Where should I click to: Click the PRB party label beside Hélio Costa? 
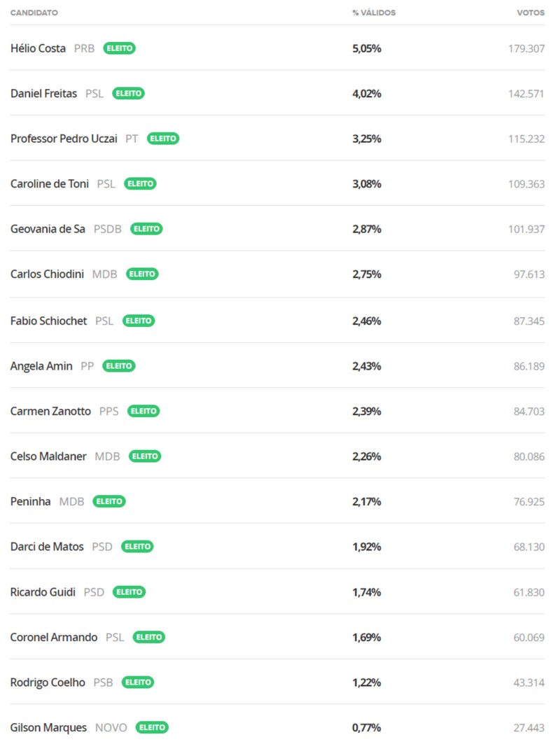tap(84, 48)
